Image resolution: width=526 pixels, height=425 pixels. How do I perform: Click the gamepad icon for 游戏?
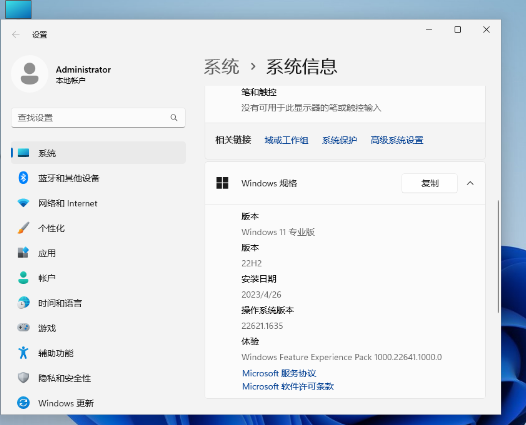point(23,327)
